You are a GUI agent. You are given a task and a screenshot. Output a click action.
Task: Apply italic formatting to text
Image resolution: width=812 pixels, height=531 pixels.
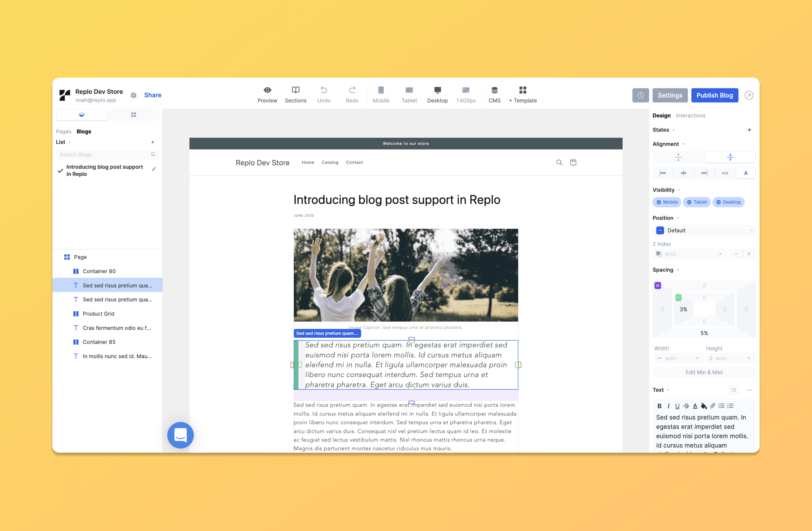click(668, 406)
